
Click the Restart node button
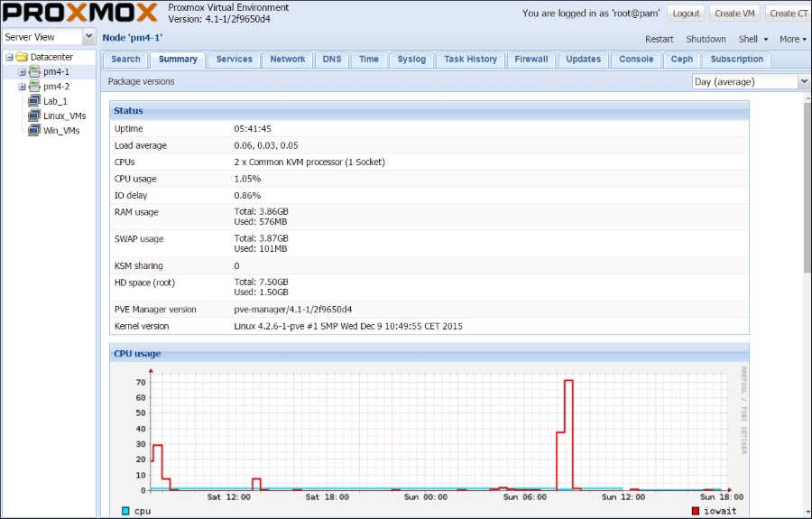point(660,39)
